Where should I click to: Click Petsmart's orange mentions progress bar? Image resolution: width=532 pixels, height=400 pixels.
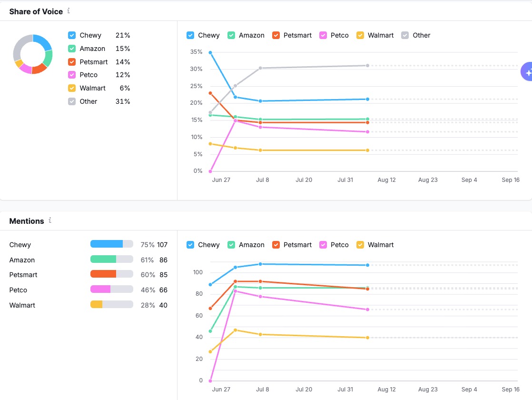tap(112, 274)
